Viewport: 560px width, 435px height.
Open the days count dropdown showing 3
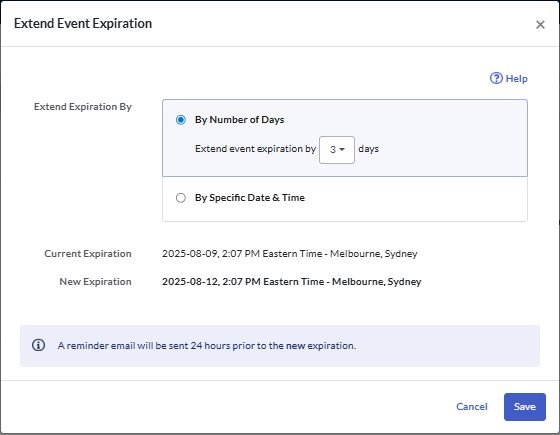(336, 150)
